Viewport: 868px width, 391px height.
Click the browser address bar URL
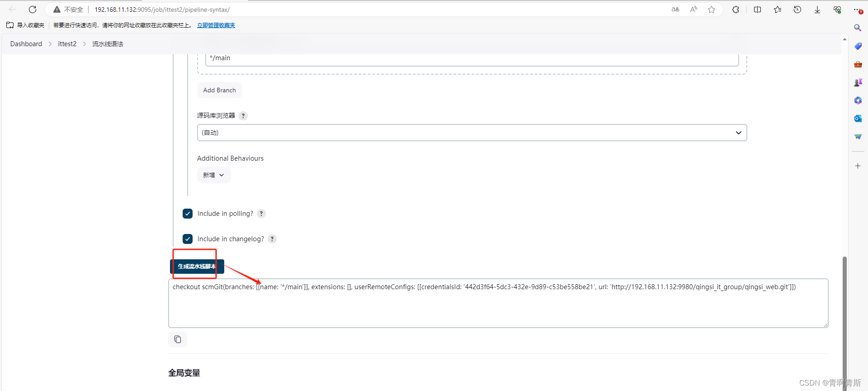pyautogui.click(x=162, y=10)
